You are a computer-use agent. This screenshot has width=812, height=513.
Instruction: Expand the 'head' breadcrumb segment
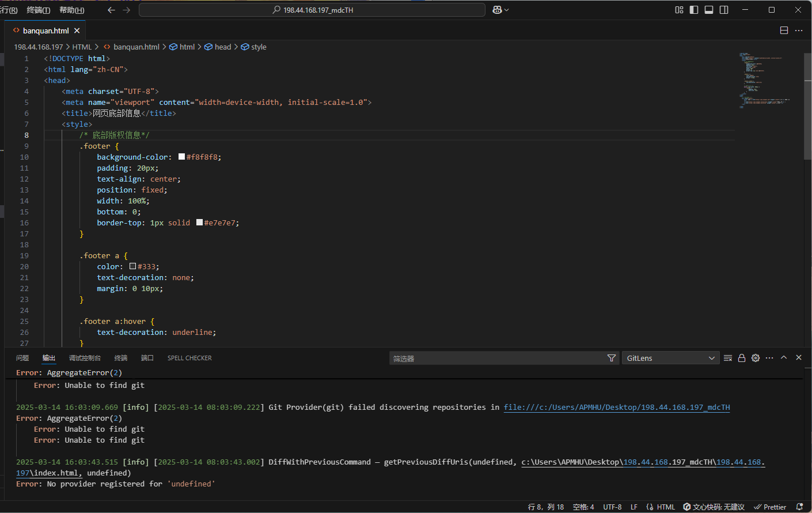[222, 47]
